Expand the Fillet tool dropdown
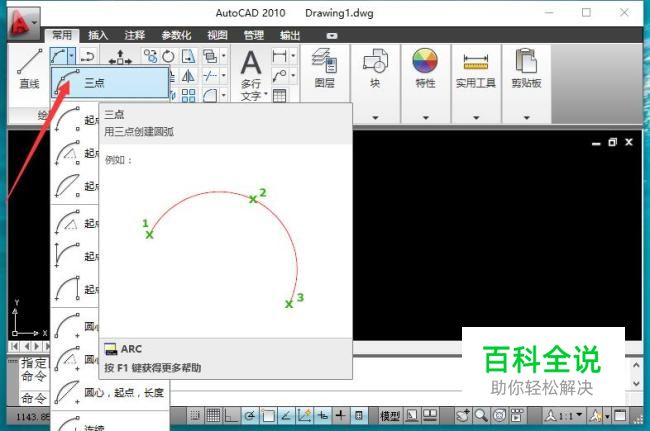The width and height of the screenshot is (650, 431). click(x=223, y=96)
